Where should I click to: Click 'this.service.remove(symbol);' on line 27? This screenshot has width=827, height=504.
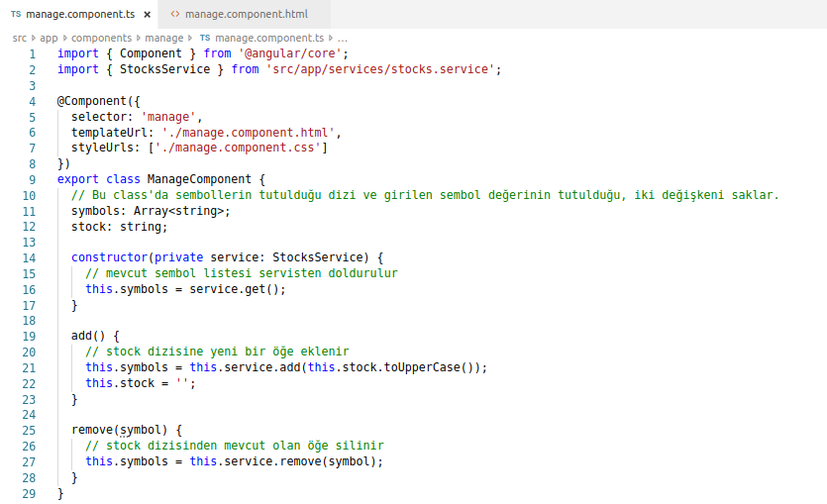(x=286, y=461)
